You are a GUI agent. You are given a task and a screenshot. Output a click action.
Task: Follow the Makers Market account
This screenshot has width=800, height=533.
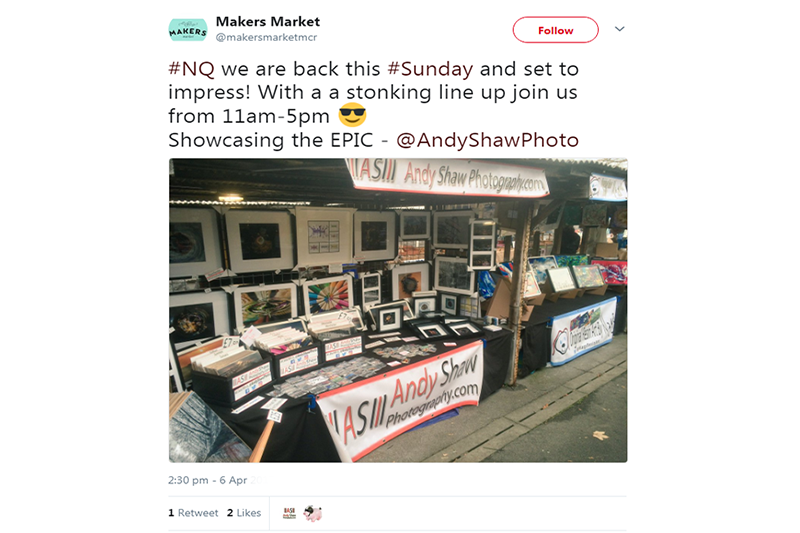[555, 30]
